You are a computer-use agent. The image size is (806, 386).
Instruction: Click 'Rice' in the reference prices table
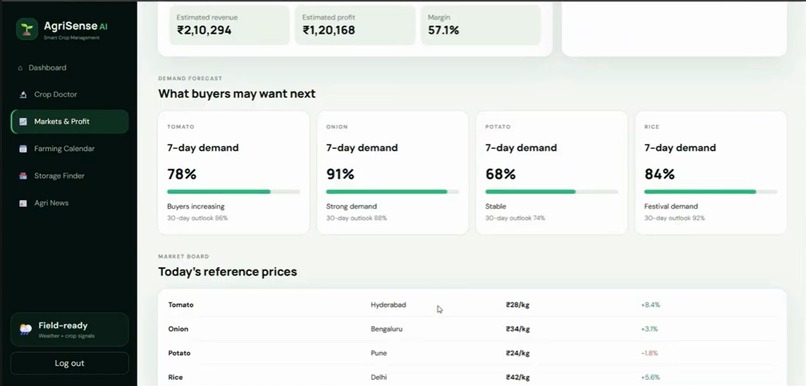point(175,377)
